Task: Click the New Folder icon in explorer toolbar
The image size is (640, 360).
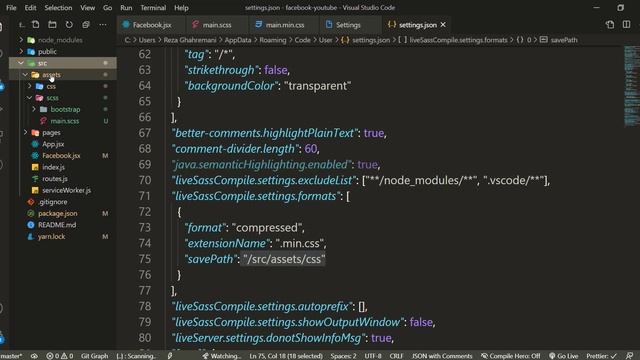Action: tap(52, 25)
